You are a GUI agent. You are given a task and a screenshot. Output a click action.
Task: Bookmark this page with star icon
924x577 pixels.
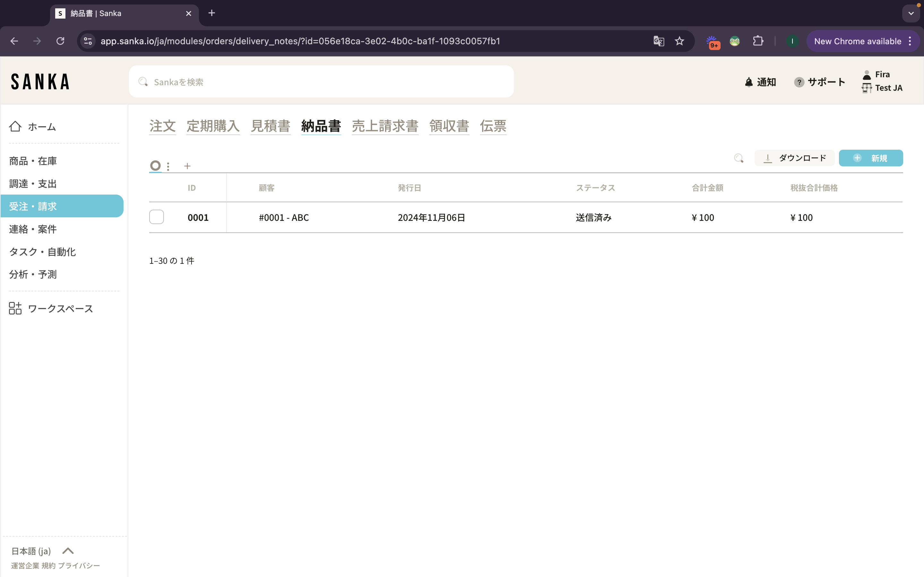[x=679, y=41]
